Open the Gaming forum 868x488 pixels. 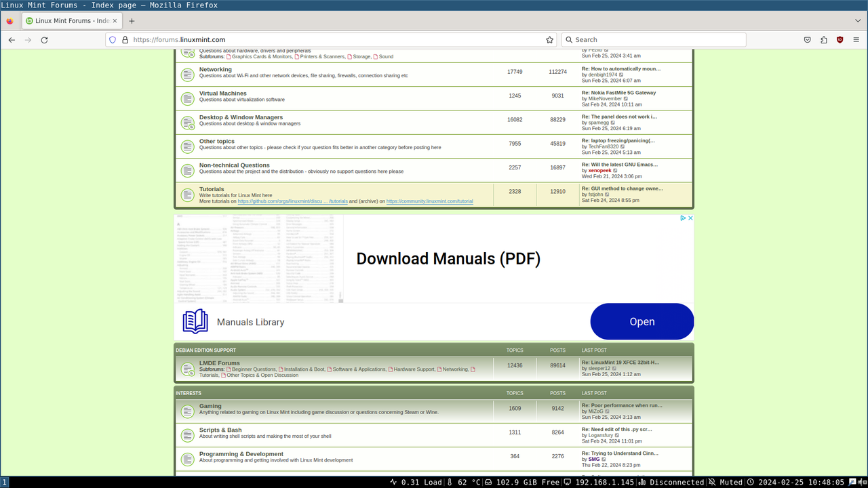pyautogui.click(x=210, y=406)
